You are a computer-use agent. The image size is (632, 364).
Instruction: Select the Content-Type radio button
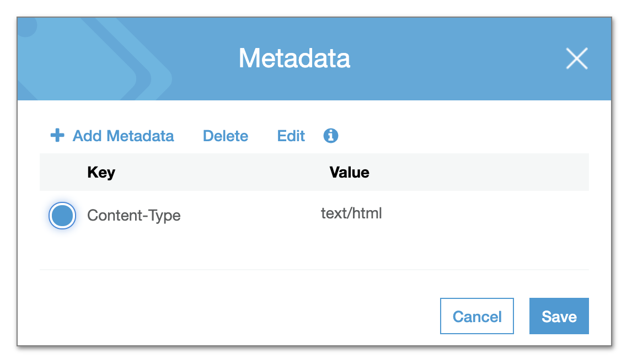(62, 216)
